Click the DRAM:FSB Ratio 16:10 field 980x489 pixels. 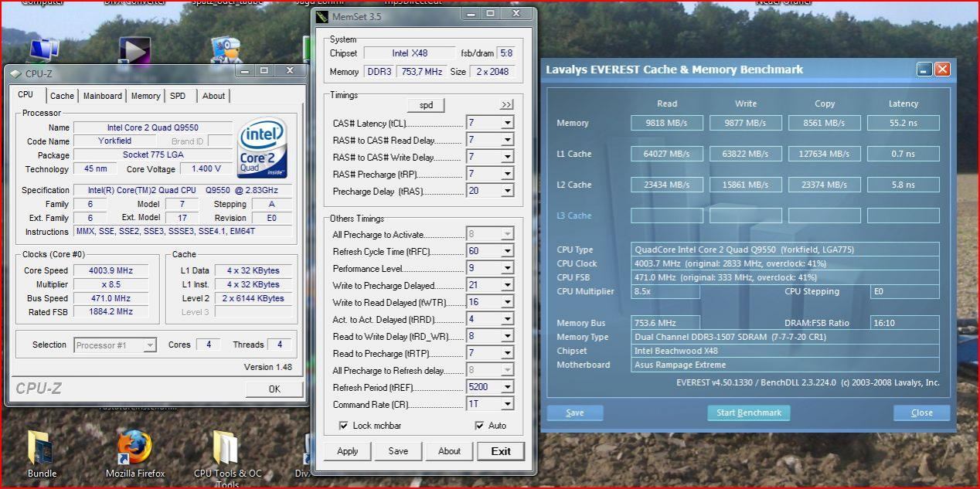(904, 323)
